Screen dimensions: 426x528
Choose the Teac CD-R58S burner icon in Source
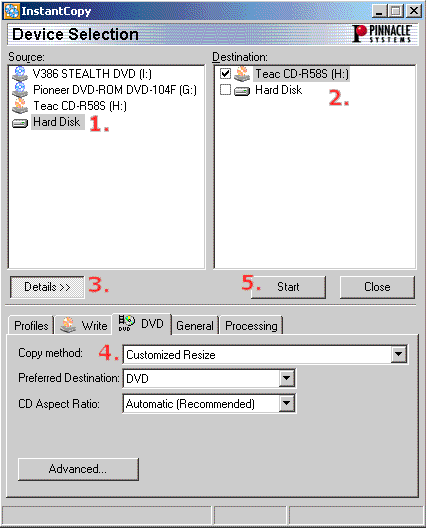pyautogui.click(x=20, y=106)
